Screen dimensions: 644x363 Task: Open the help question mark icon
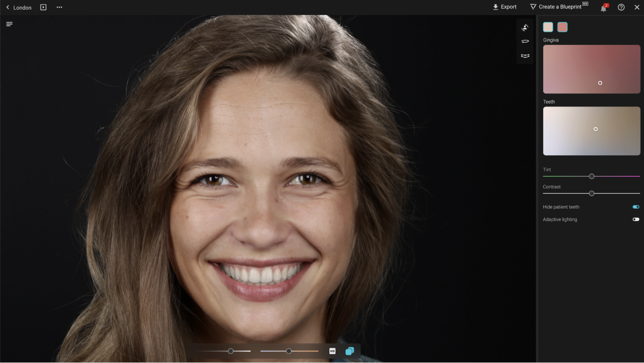point(621,7)
